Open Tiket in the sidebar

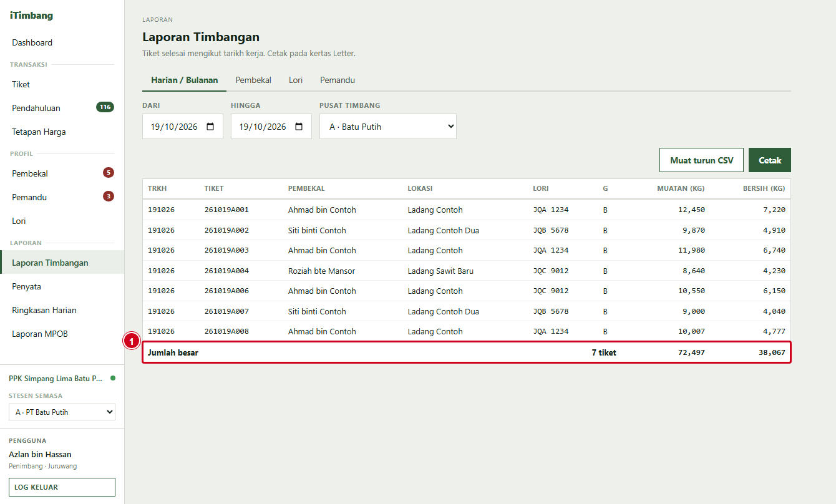(x=62, y=85)
